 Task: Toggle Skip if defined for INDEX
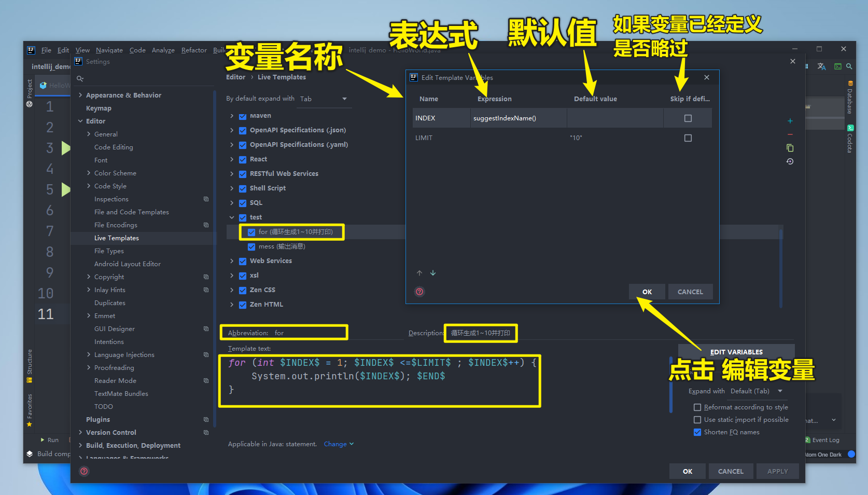688,118
